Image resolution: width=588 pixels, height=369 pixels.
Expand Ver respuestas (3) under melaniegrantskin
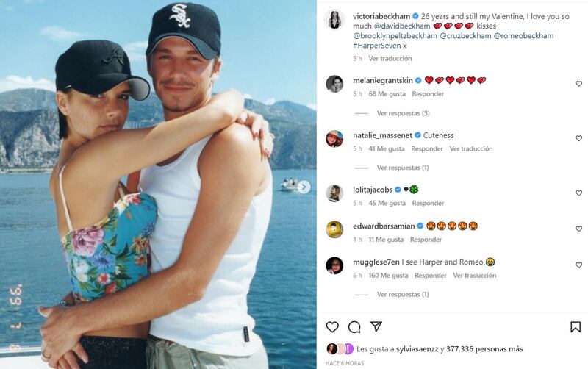tap(403, 113)
